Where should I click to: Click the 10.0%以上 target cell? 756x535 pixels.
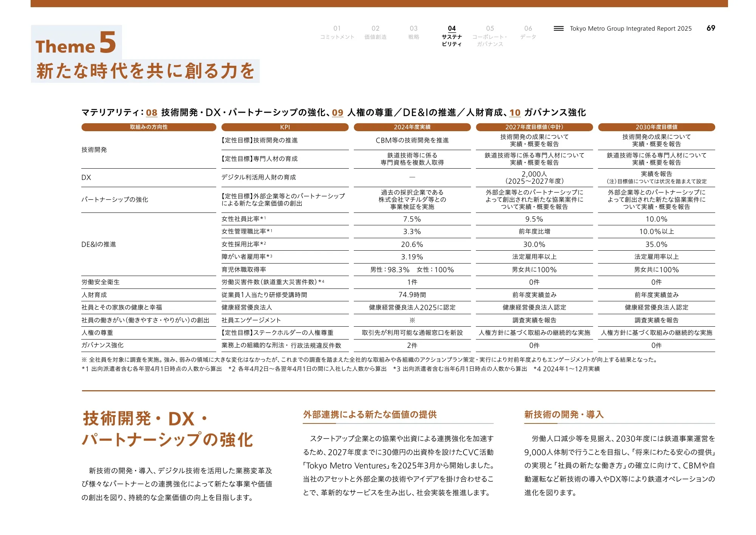(x=656, y=231)
